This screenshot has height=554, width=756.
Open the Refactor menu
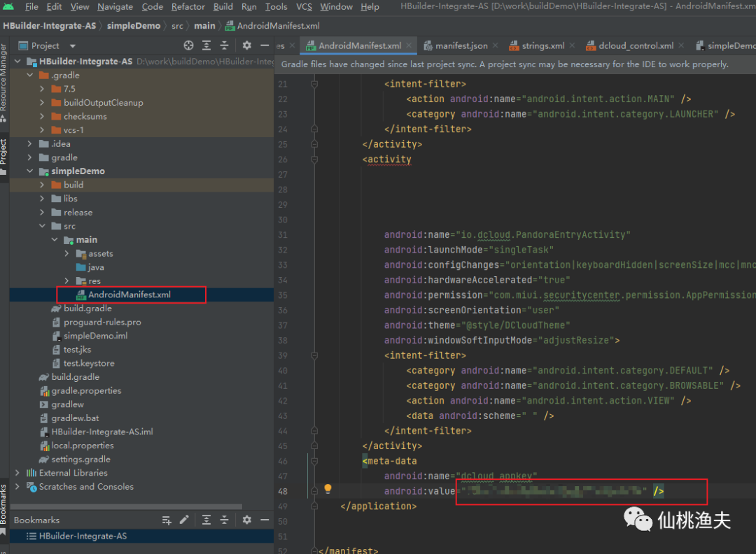pyautogui.click(x=188, y=7)
